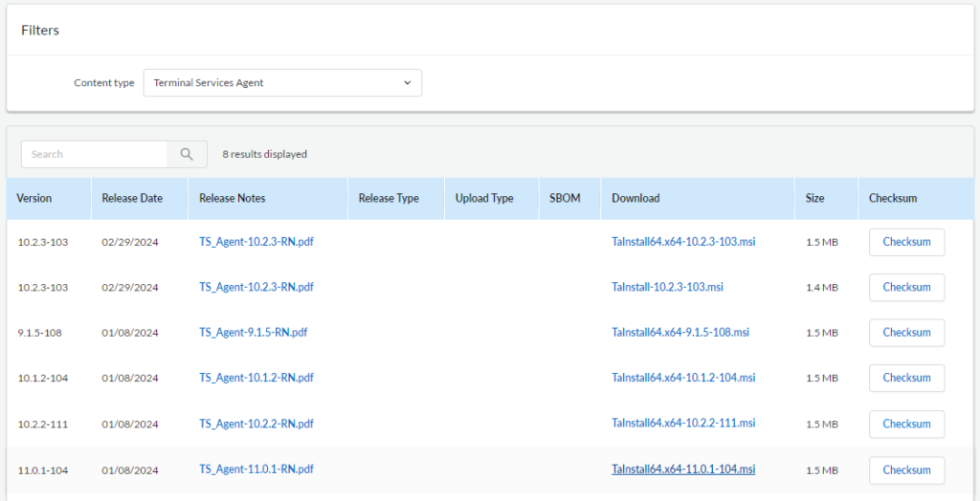Open the Content type dropdown
The image size is (980, 501).
282,82
